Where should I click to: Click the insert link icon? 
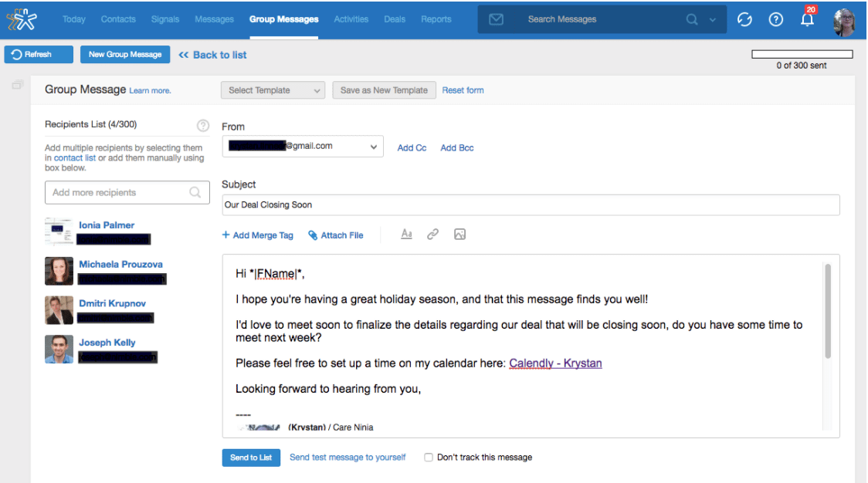(432, 235)
